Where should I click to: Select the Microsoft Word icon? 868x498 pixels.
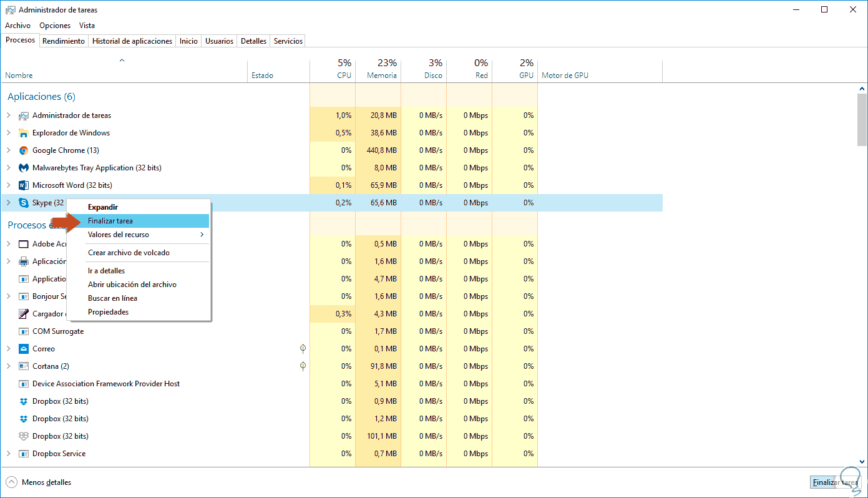pos(24,185)
